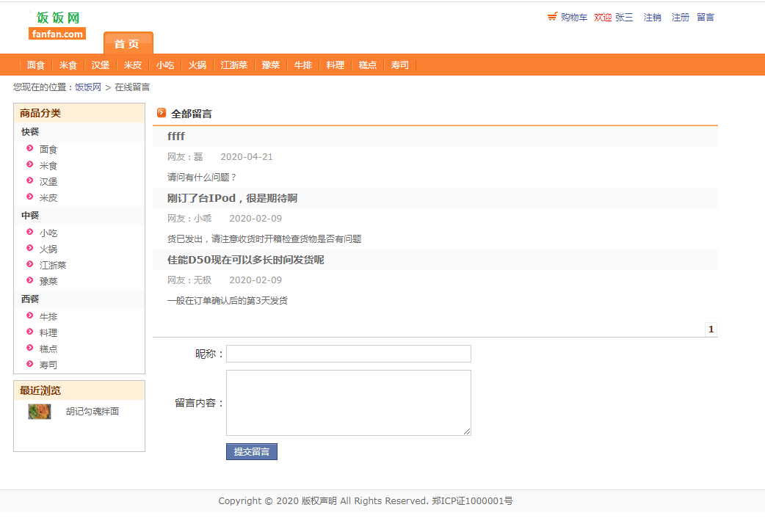Click the bullet icon beside sidebar 火锅

[x=30, y=248]
